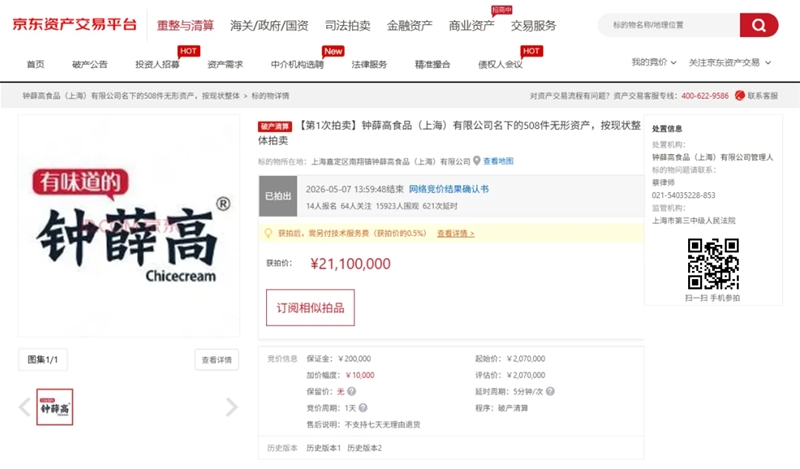Screen dimensions: 800x469
Task: Click the map pin location icon
Action: (x=477, y=161)
